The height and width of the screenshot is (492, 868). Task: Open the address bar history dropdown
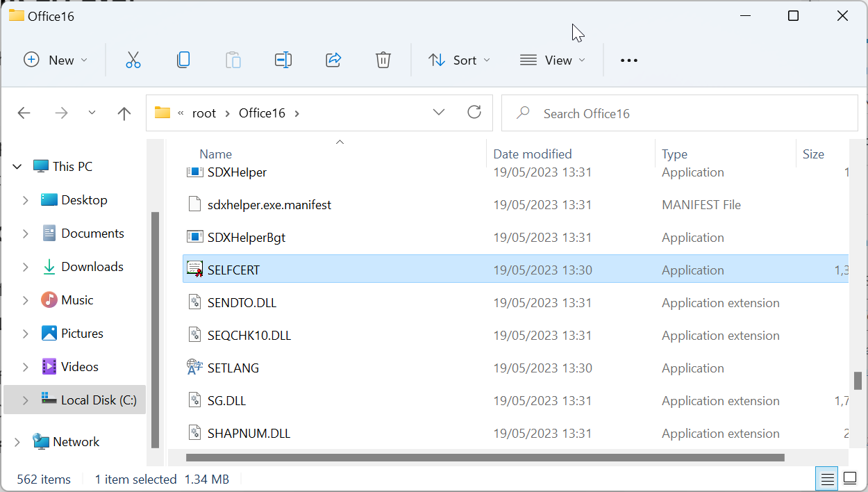439,113
